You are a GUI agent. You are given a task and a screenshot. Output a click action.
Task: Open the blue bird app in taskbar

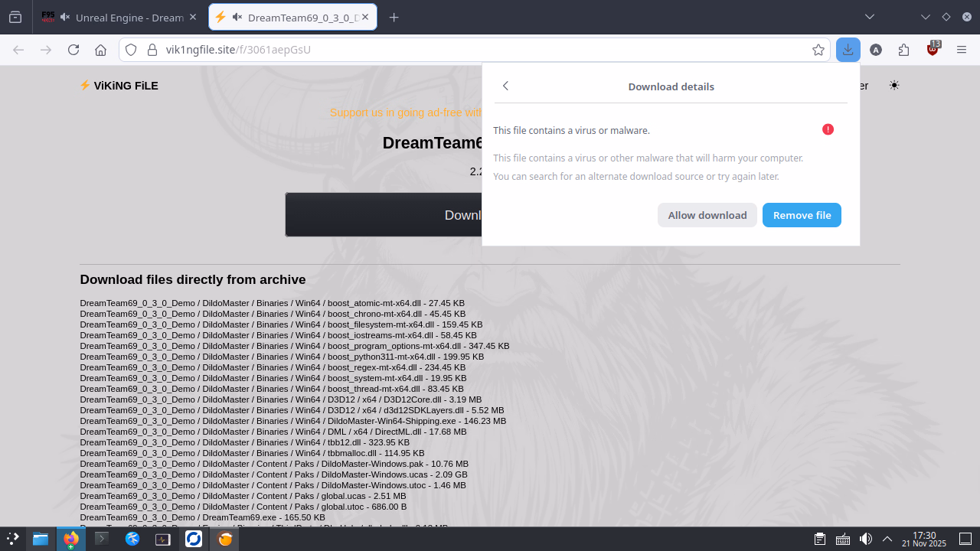132,539
